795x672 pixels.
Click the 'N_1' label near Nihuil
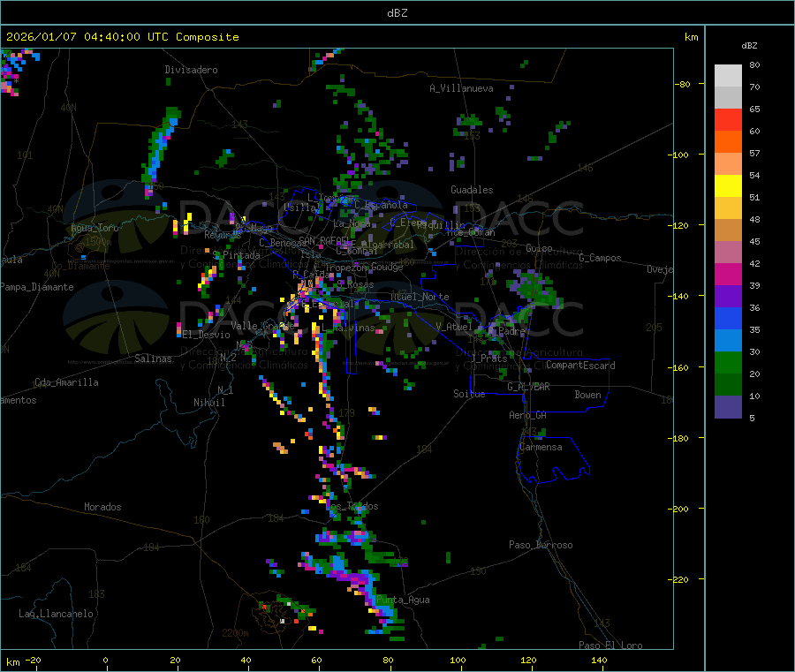click(225, 389)
